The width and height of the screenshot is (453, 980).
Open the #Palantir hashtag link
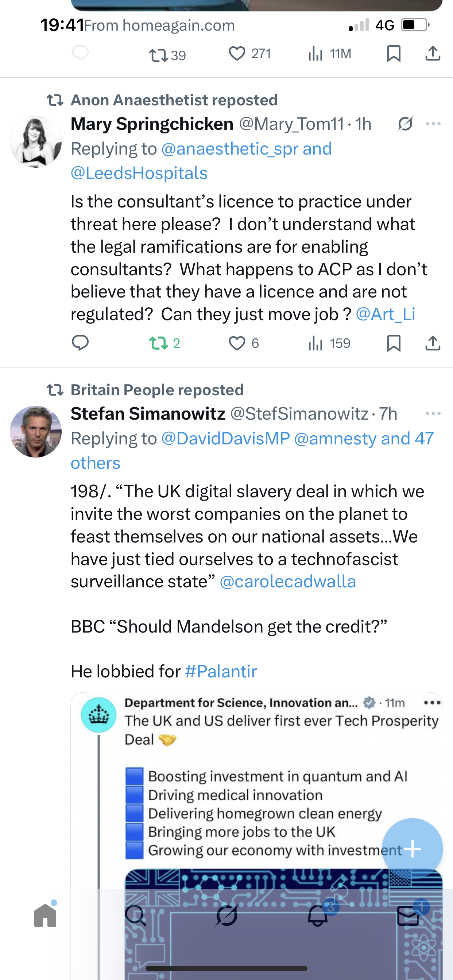(221, 672)
